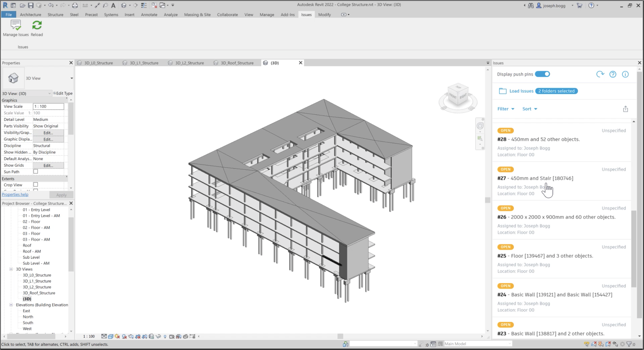Image resolution: width=644 pixels, height=350 pixels.
Task: Click the green Reload icon
Action: tap(37, 26)
